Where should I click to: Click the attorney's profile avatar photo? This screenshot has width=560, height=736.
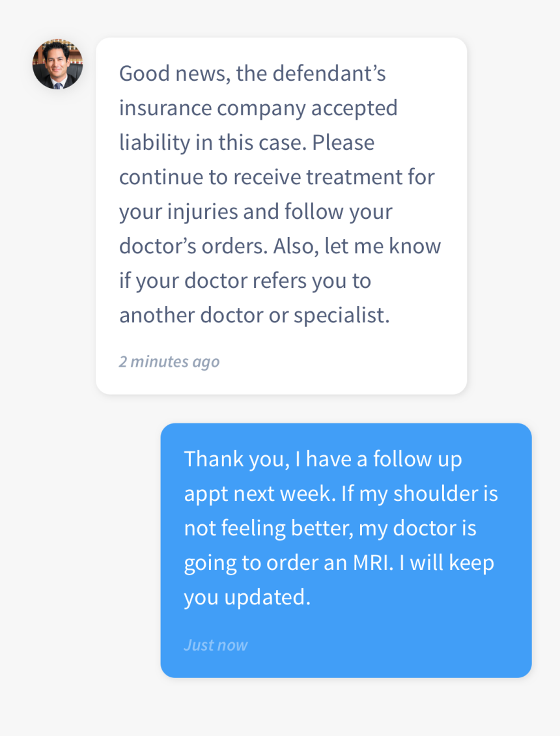58,64
